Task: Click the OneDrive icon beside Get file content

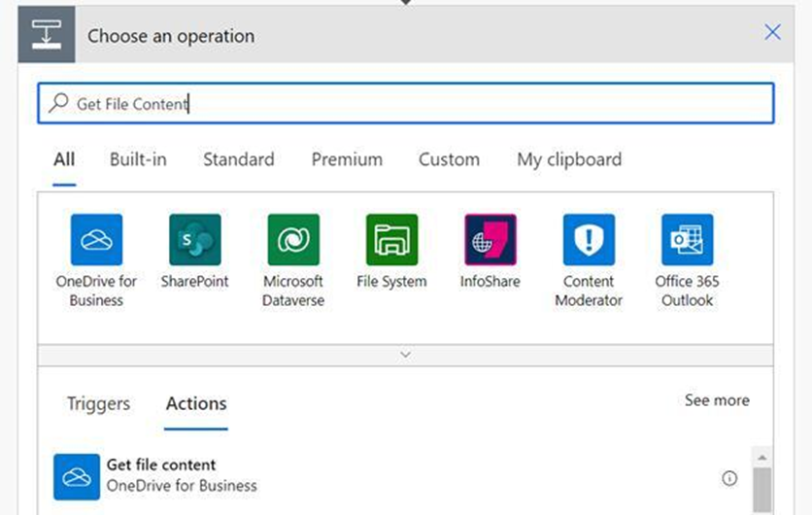Action: tap(77, 477)
